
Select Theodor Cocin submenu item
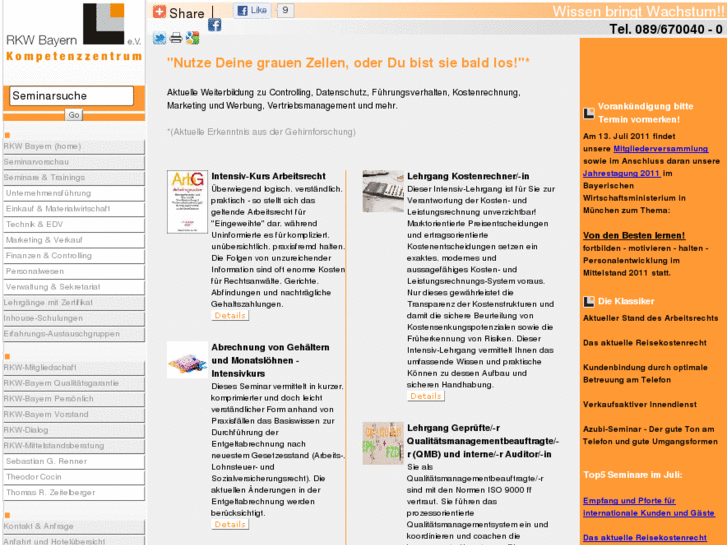click(x=74, y=477)
